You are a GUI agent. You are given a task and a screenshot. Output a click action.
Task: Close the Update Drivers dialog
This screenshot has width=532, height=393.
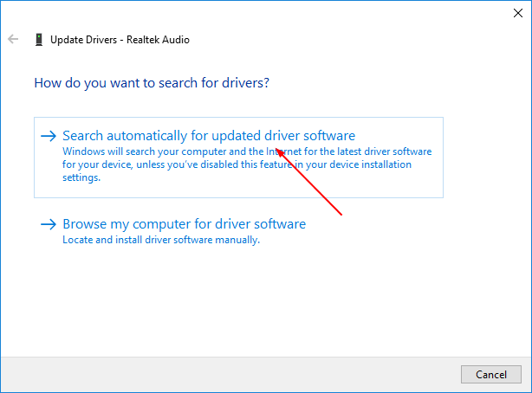(518, 13)
